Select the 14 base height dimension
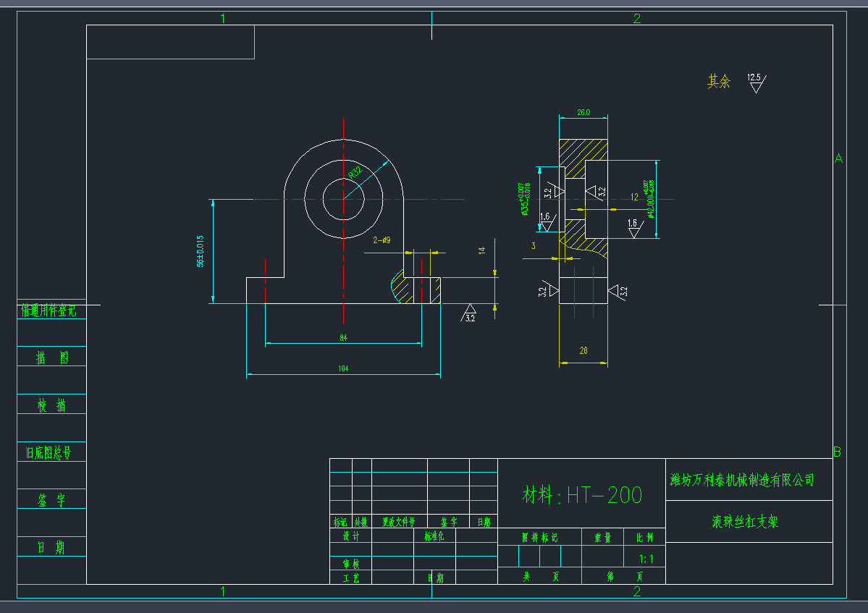 481,250
